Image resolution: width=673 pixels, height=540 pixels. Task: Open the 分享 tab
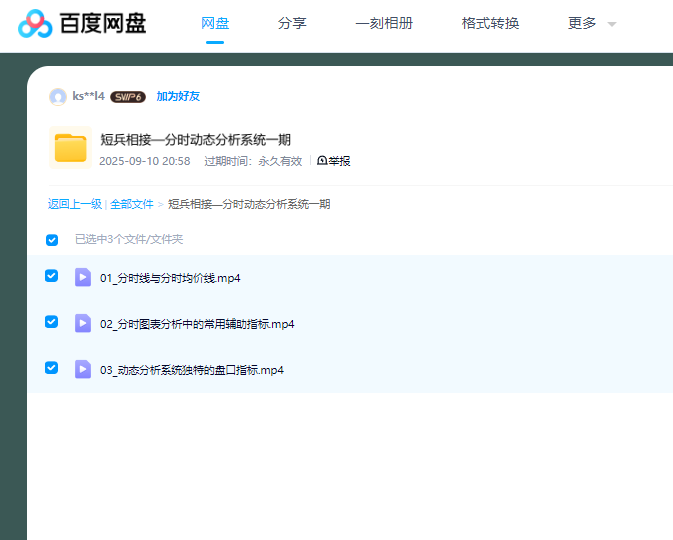[292, 23]
